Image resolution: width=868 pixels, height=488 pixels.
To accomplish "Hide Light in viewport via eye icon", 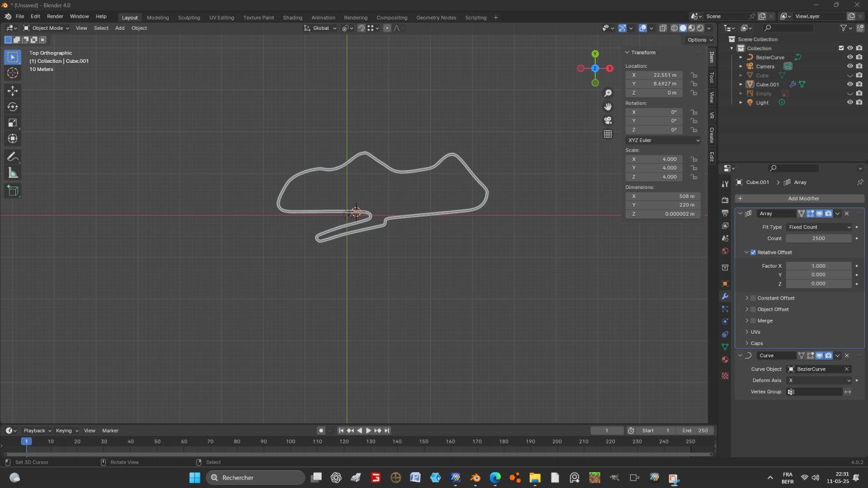I will (850, 102).
